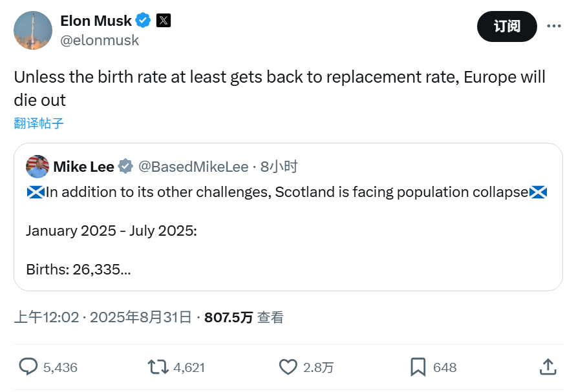Open the @BasedMikeLee handle in quoted post
576x392 pixels.
194,167
